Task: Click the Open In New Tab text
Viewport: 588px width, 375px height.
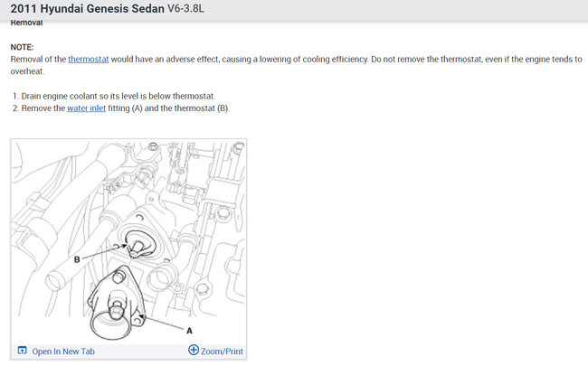Action: coord(63,352)
